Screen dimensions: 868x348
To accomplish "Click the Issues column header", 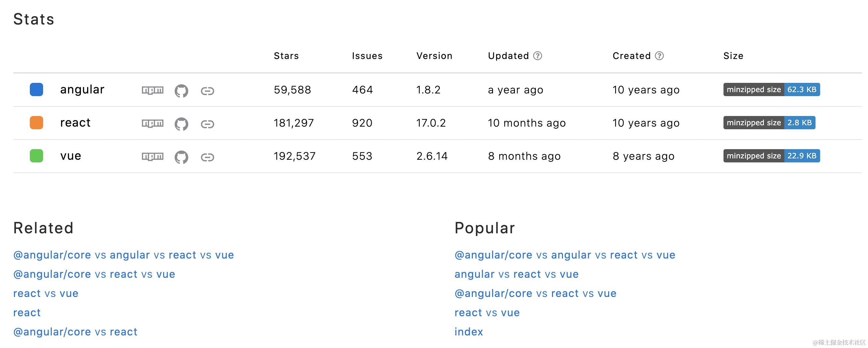I will (367, 56).
